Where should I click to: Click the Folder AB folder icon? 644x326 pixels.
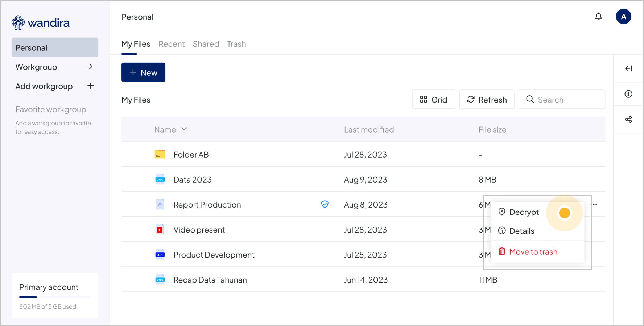pos(160,155)
